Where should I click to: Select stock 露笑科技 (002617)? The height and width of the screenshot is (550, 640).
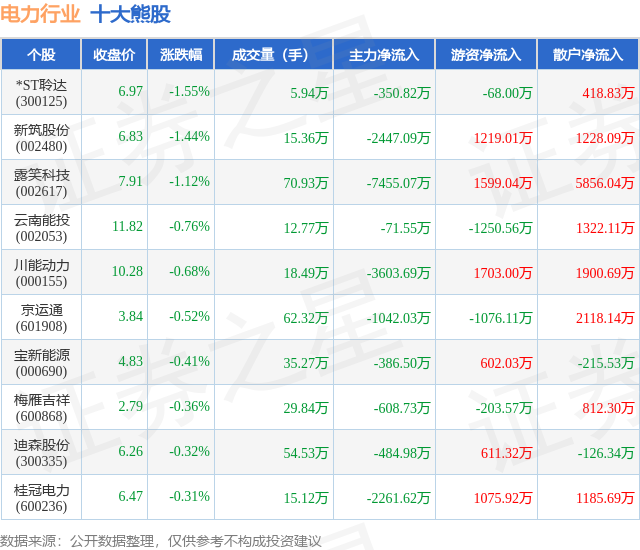41,183
